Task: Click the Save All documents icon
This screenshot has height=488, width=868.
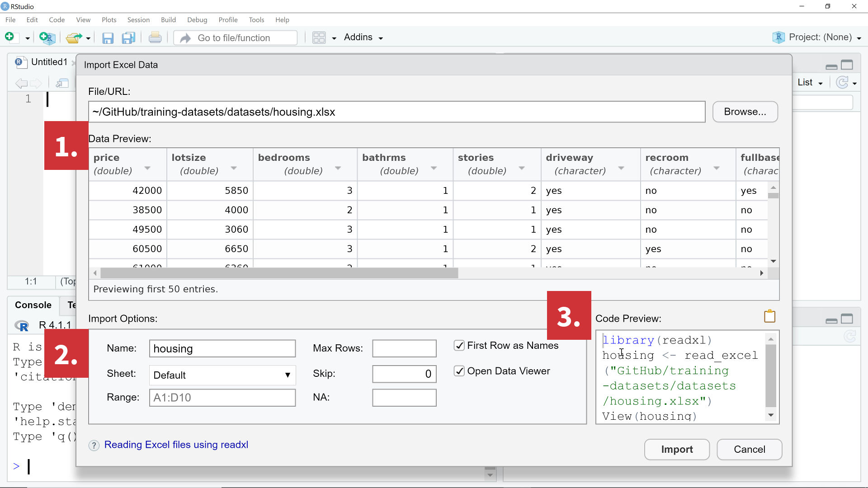Action: coord(128,38)
